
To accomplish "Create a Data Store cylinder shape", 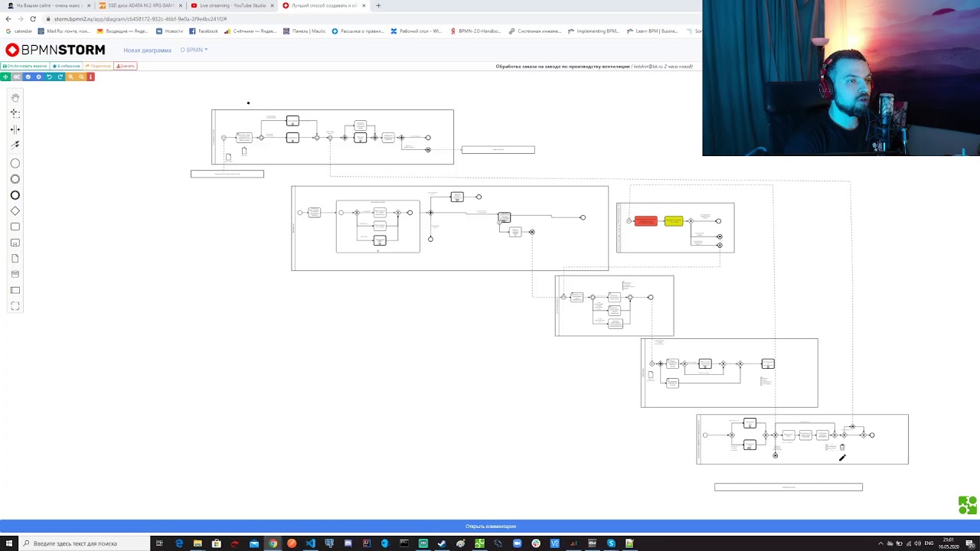I will (x=15, y=274).
